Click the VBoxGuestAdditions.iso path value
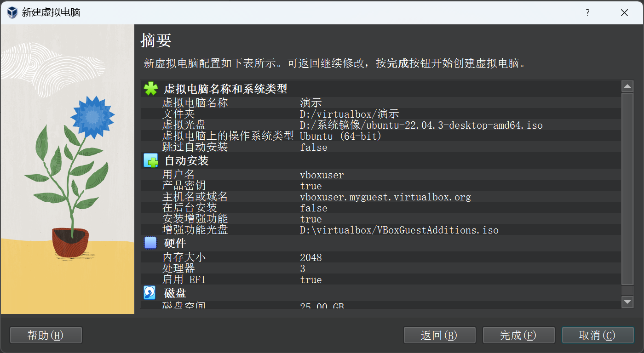The image size is (644, 353). [x=399, y=230]
